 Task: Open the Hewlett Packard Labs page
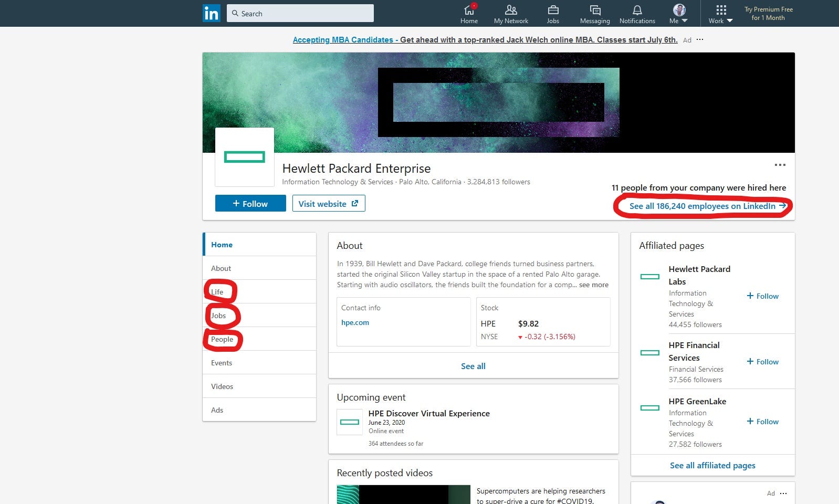point(699,275)
